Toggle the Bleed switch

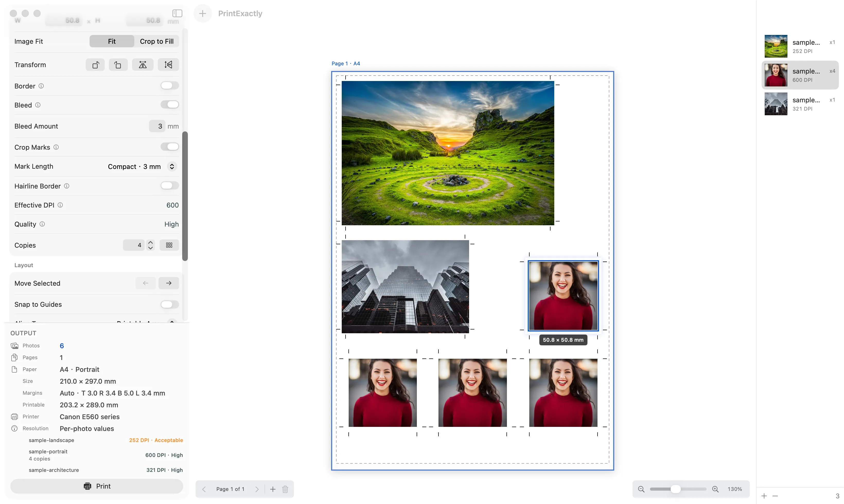click(x=170, y=105)
